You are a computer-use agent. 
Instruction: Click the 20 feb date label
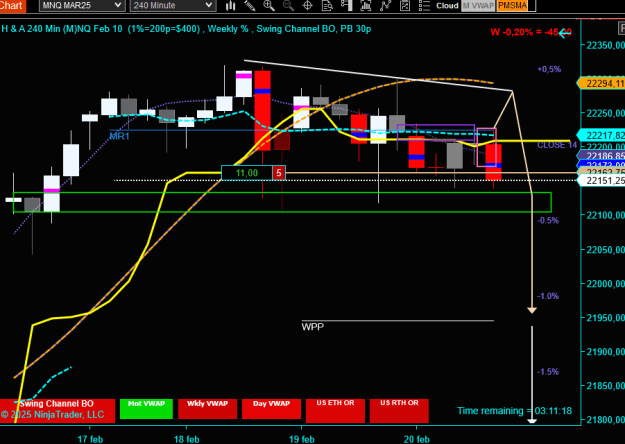click(x=417, y=439)
